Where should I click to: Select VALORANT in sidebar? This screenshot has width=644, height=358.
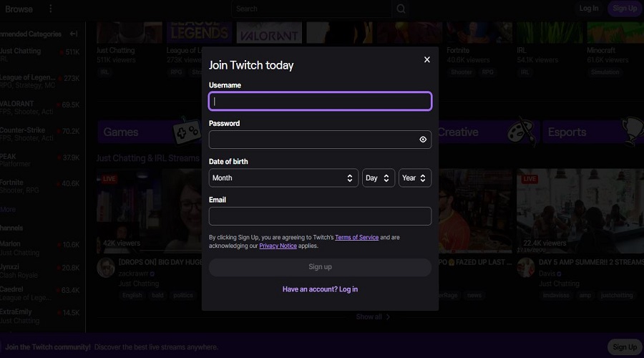(x=41, y=107)
